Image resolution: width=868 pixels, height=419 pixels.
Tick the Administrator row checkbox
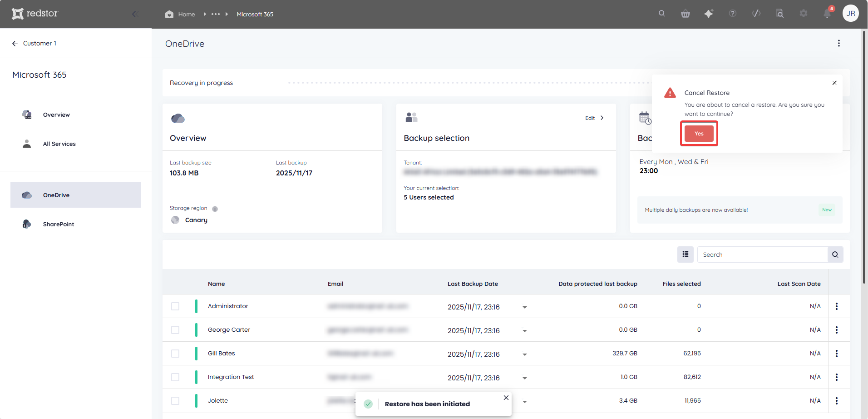175,306
